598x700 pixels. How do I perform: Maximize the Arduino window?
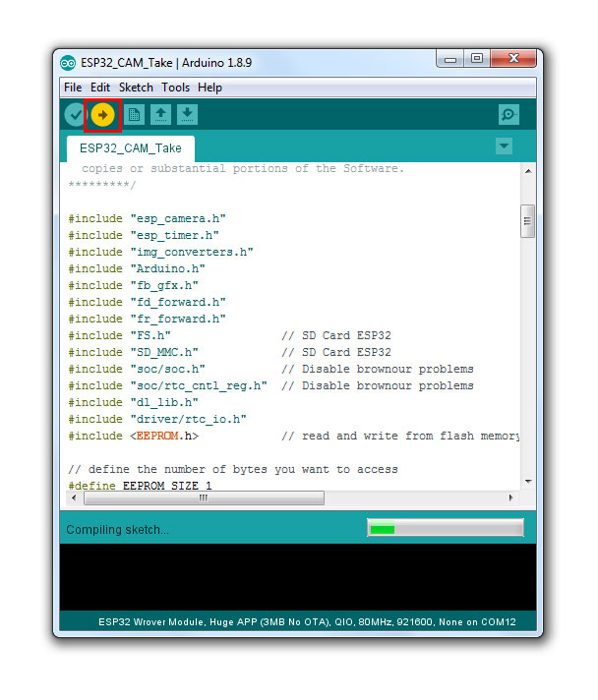[477, 58]
